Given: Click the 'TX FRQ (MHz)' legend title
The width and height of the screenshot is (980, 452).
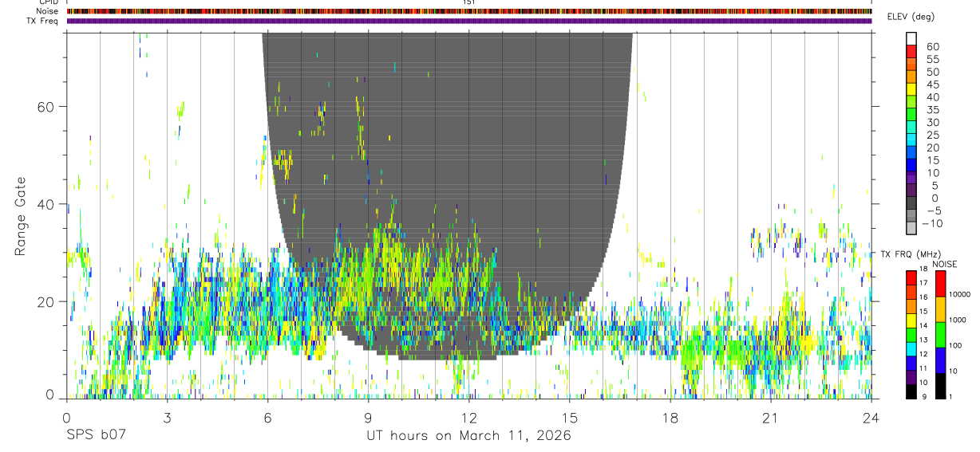Looking at the screenshot, I should (x=911, y=254).
